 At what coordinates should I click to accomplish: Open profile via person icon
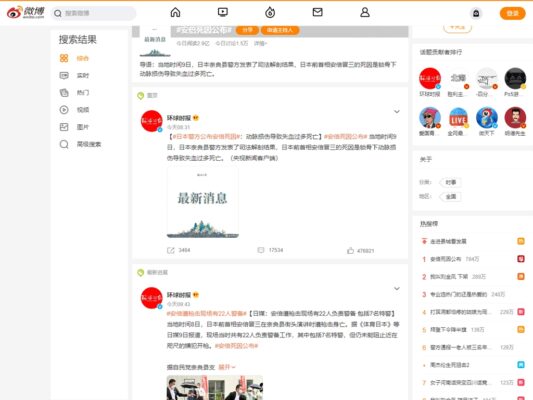coord(365,13)
